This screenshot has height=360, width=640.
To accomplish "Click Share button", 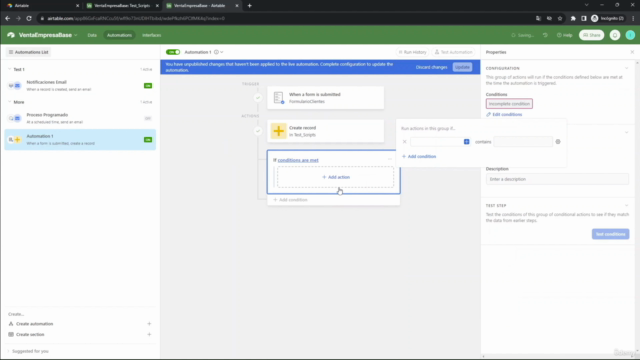I will tap(591, 35).
